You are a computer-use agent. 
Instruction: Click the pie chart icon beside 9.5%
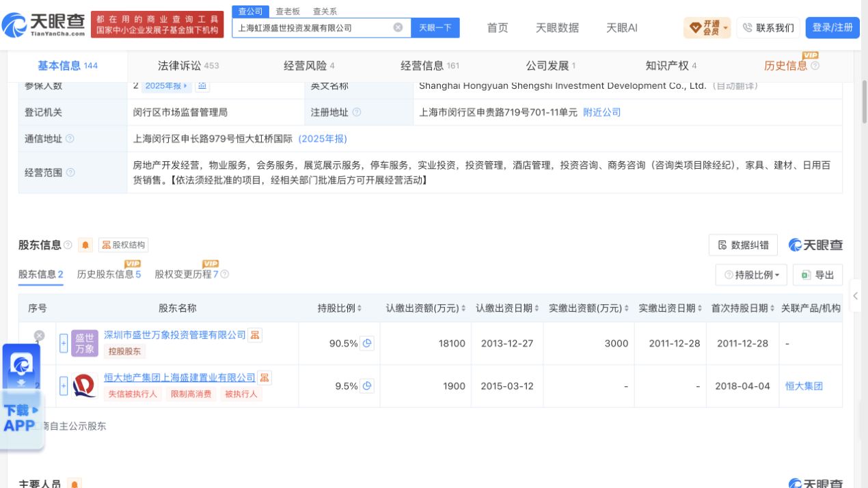368,385
